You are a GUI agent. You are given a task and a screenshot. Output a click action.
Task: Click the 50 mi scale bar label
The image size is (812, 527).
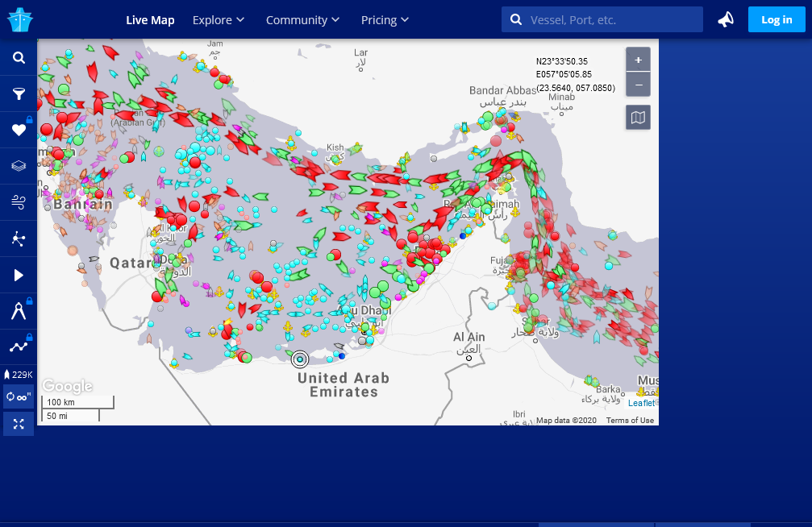click(57, 416)
